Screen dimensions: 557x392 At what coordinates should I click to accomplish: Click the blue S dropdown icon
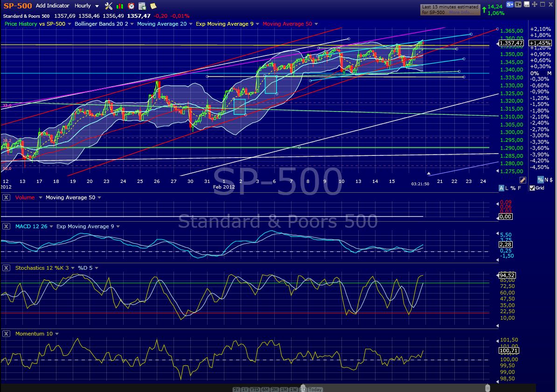click(x=510, y=4)
